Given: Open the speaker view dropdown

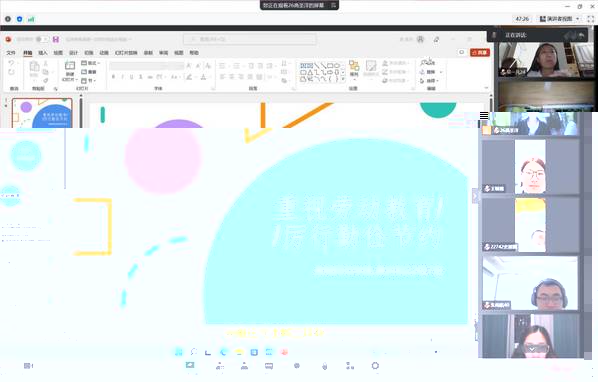Looking at the screenshot, I should pos(559,19).
